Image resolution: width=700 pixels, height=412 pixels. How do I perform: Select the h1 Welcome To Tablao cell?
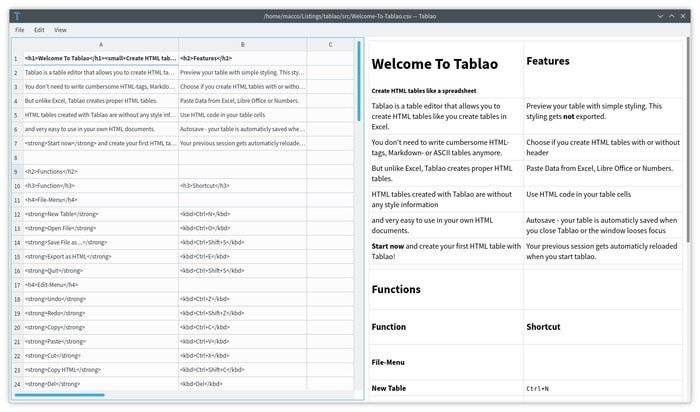pos(101,58)
